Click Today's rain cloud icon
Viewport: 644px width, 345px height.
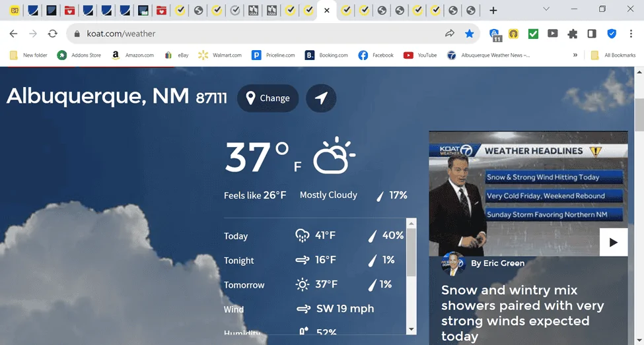pyautogui.click(x=303, y=235)
